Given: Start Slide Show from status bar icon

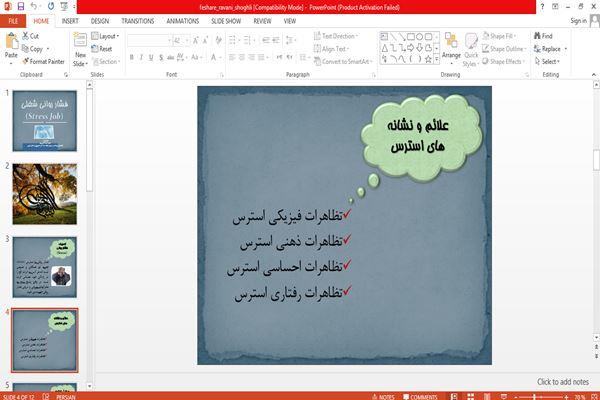Looking at the screenshot, I should click(504, 397).
